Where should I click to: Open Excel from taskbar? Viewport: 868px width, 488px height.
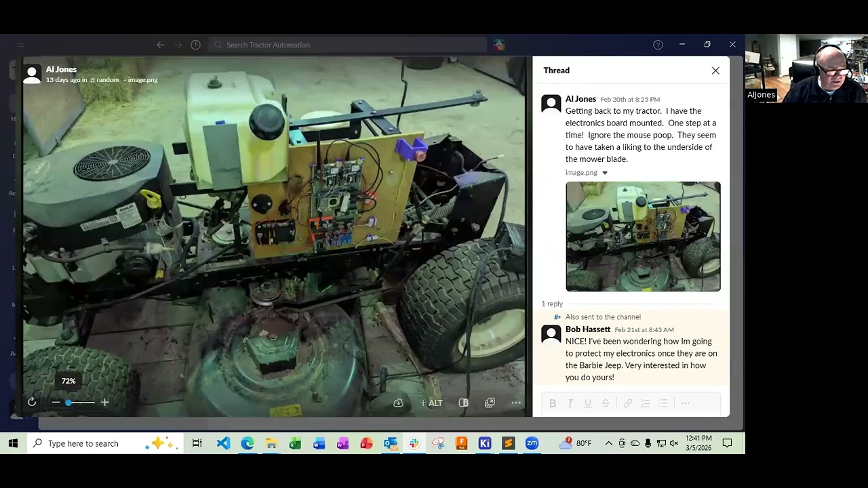pyautogui.click(x=295, y=443)
